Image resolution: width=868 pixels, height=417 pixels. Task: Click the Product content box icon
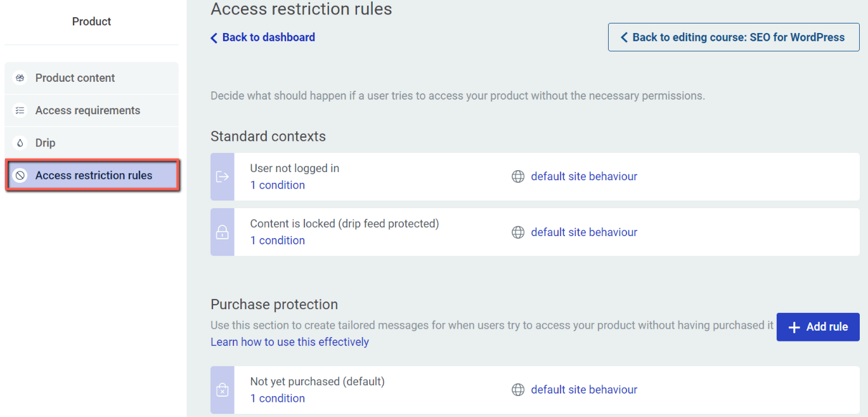(x=20, y=78)
